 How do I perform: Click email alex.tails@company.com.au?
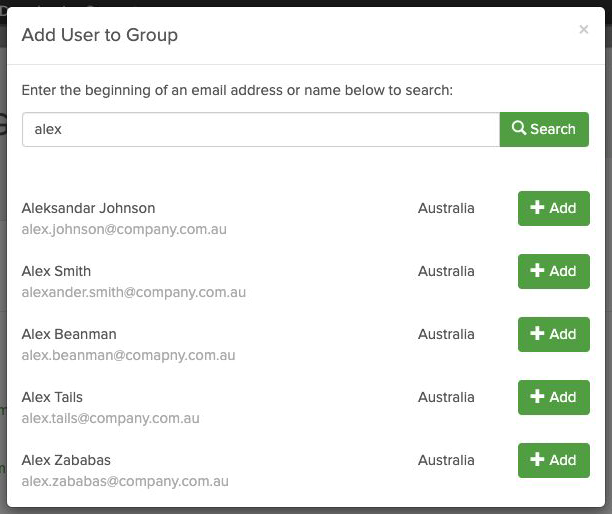coord(111,418)
